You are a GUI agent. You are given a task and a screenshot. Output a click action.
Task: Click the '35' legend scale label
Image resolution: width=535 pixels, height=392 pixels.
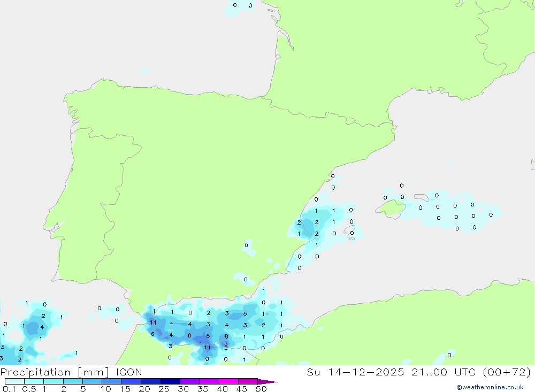pyautogui.click(x=203, y=389)
